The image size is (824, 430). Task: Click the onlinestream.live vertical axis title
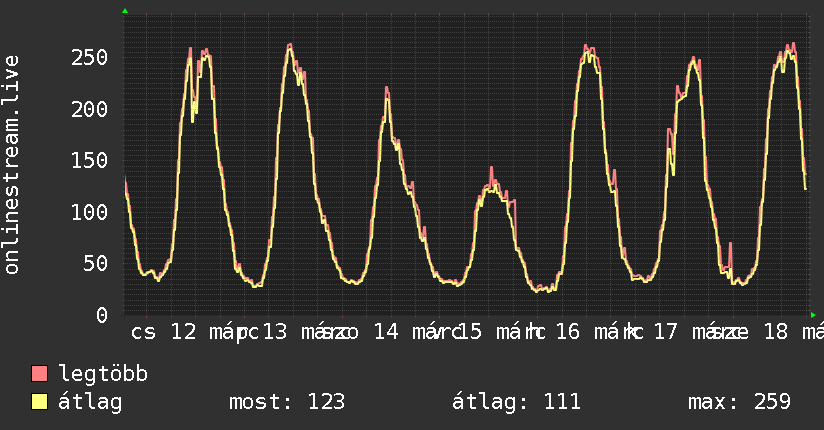click(11, 165)
